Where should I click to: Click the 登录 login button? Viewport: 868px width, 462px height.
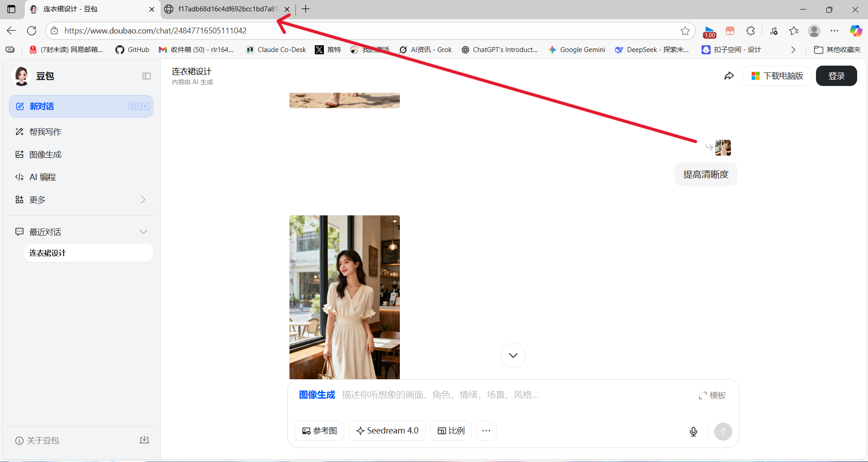tap(836, 76)
